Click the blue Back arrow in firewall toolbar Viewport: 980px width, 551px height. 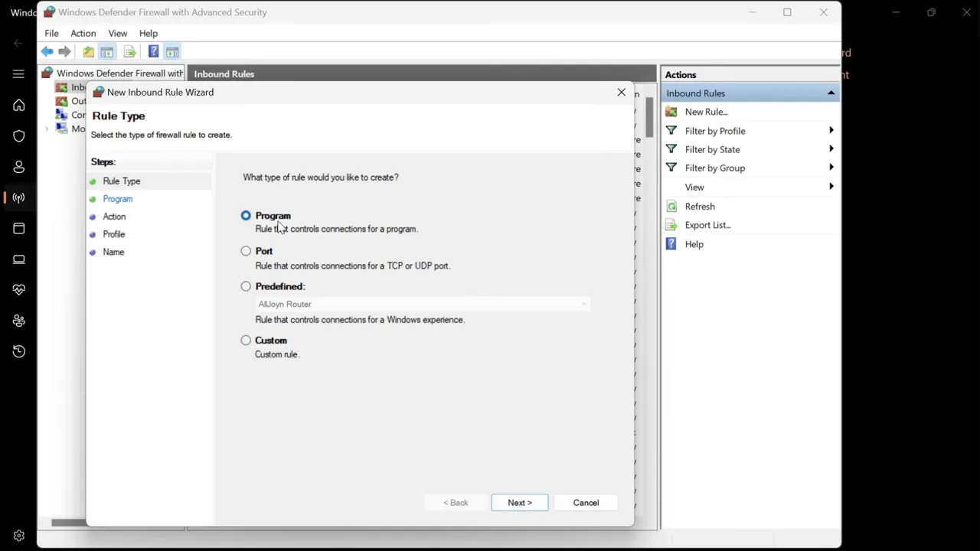[47, 52]
